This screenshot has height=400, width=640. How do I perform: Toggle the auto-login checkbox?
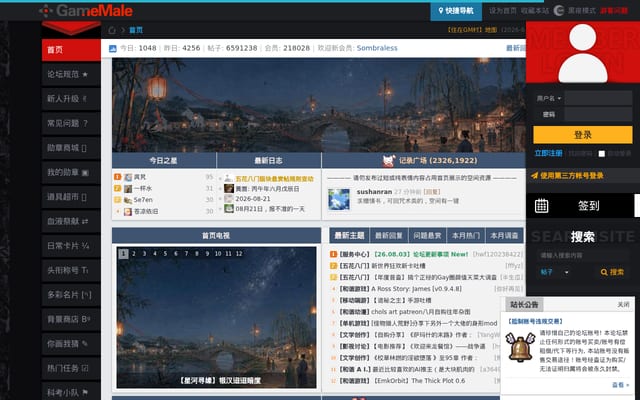602,154
